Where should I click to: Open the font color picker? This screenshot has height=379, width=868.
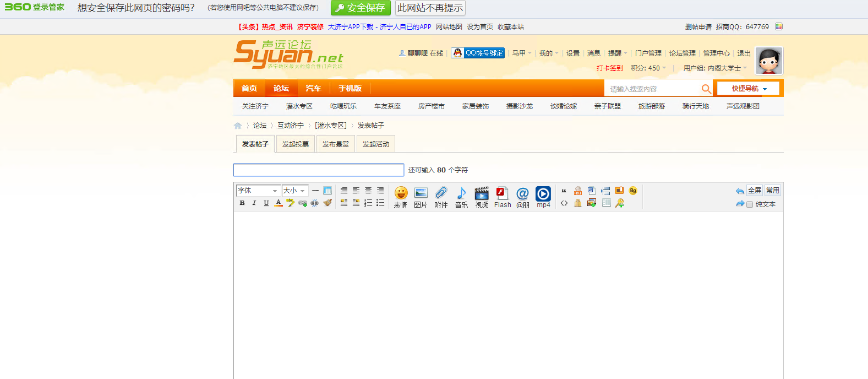(x=279, y=203)
